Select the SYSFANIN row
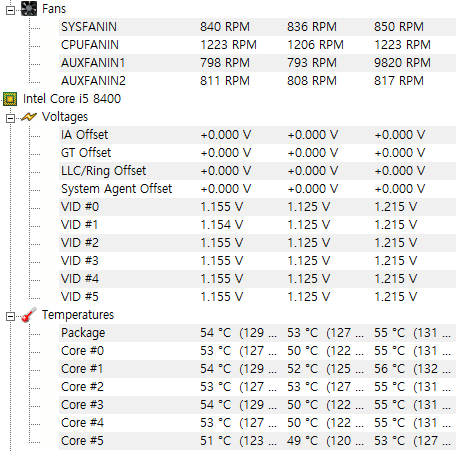The height and width of the screenshot is (451, 456). coord(257,27)
